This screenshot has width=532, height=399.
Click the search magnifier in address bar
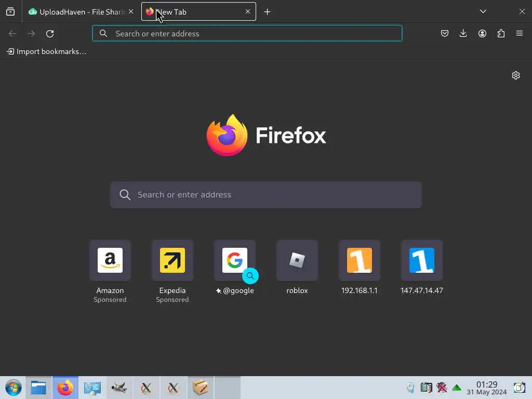point(103,33)
